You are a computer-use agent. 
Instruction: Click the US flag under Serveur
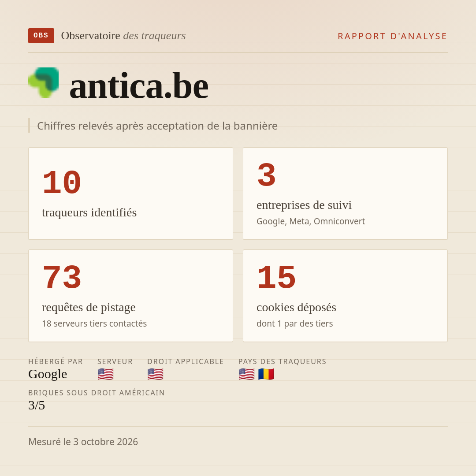[106, 374]
